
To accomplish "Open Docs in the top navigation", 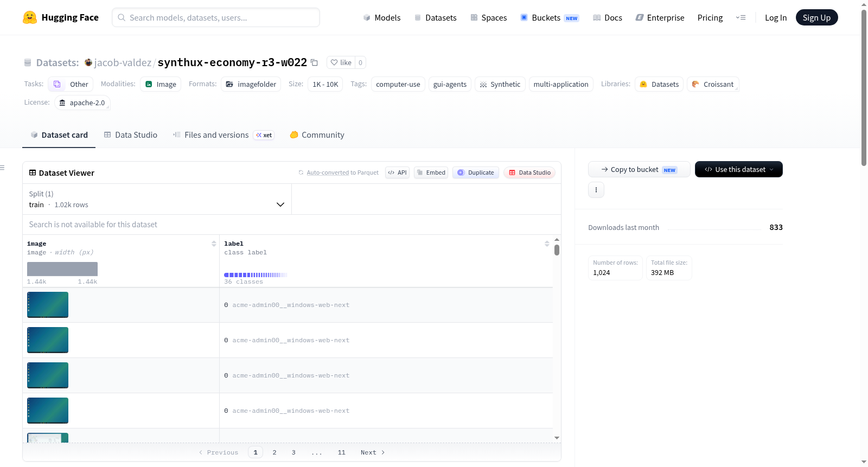I will [x=607, y=17].
